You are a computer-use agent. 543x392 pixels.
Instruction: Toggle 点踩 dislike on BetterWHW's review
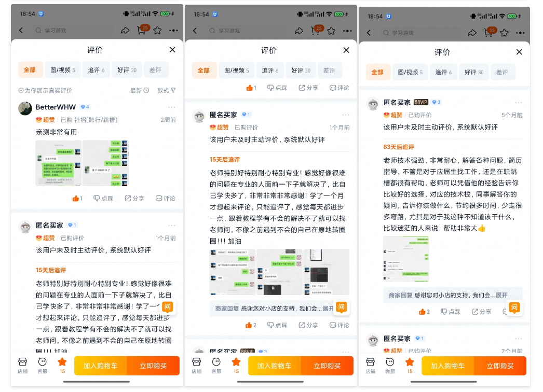[x=103, y=199]
